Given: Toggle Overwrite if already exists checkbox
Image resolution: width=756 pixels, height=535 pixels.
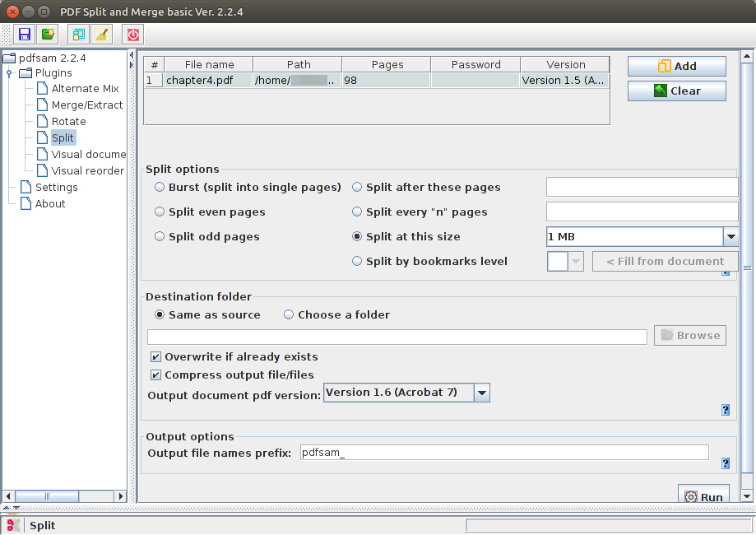Looking at the screenshot, I should tap(155, 357).
